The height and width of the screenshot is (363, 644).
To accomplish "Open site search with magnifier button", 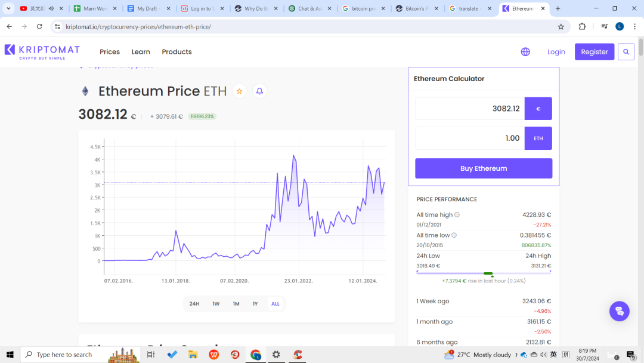I will click(626, 52).
